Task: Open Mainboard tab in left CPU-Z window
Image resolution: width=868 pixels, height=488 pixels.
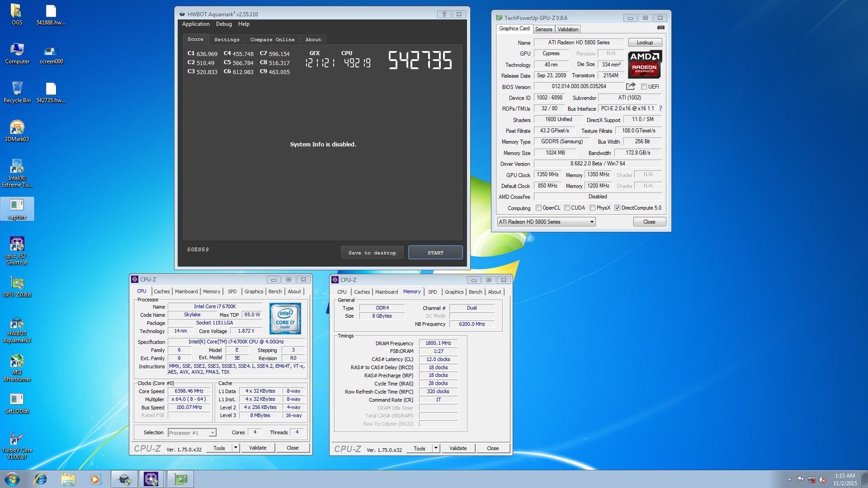Action: click(x=186, y=291)
